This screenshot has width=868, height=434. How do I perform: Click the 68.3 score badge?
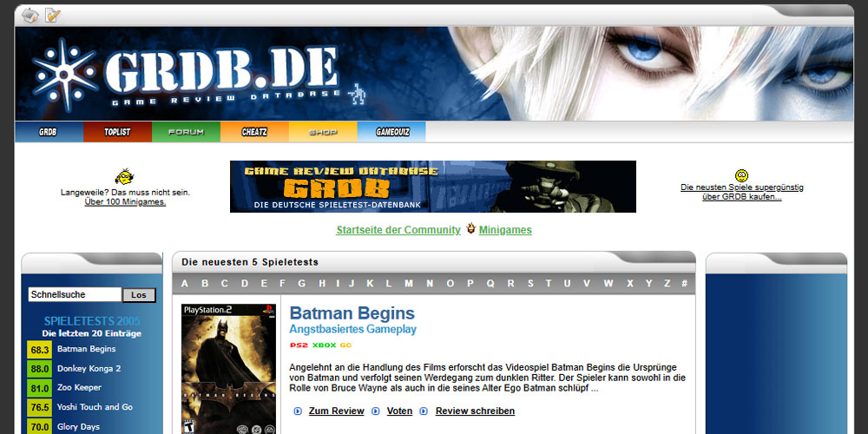coord(39,350)
